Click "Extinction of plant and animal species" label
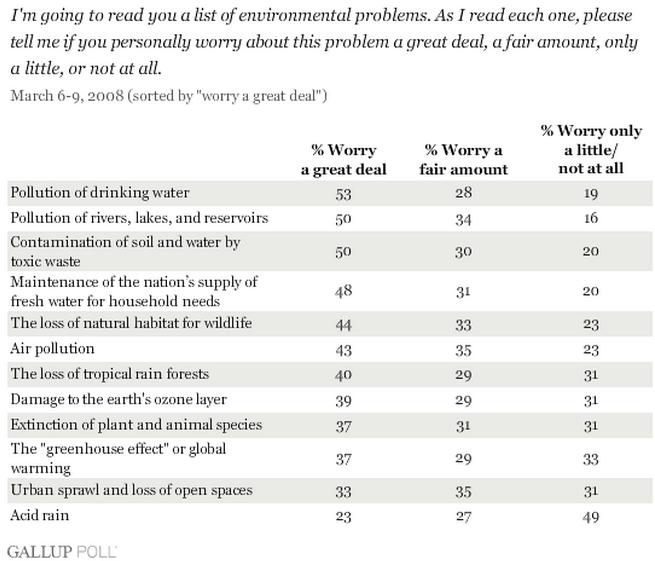655x561 pixels. click(x=122, y=424)
